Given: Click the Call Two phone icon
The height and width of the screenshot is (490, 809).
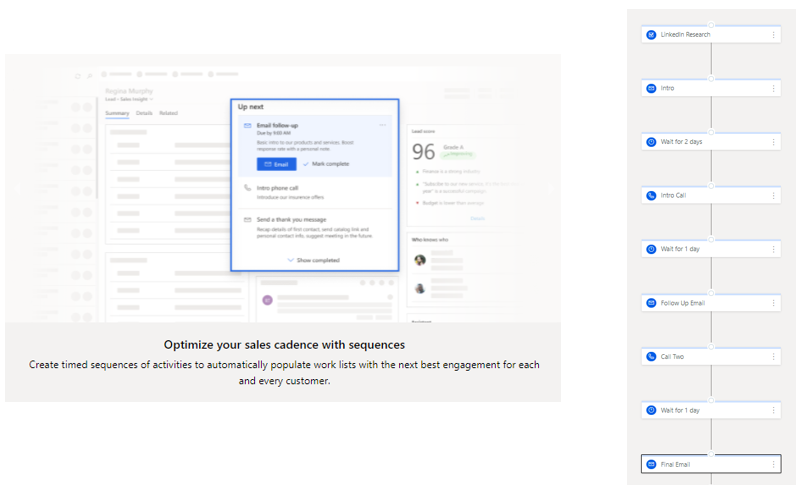Looking at the screenshot, I should coord(651,356).
